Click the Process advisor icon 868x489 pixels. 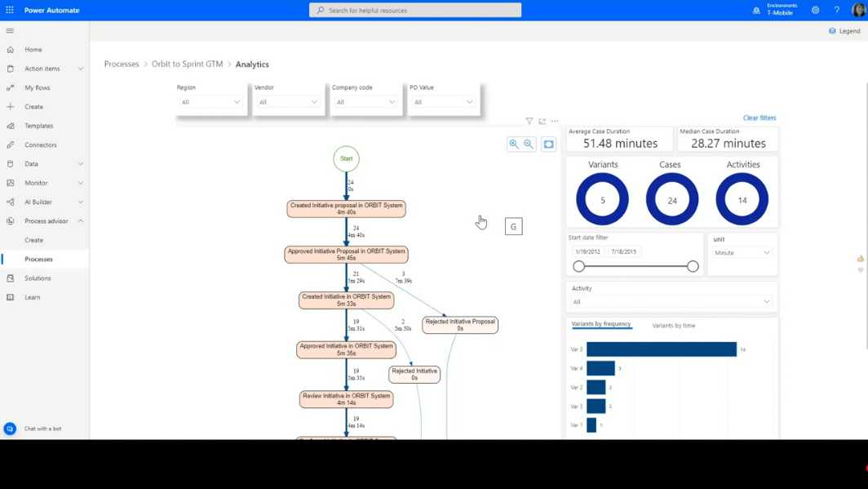tap(10, 221)
